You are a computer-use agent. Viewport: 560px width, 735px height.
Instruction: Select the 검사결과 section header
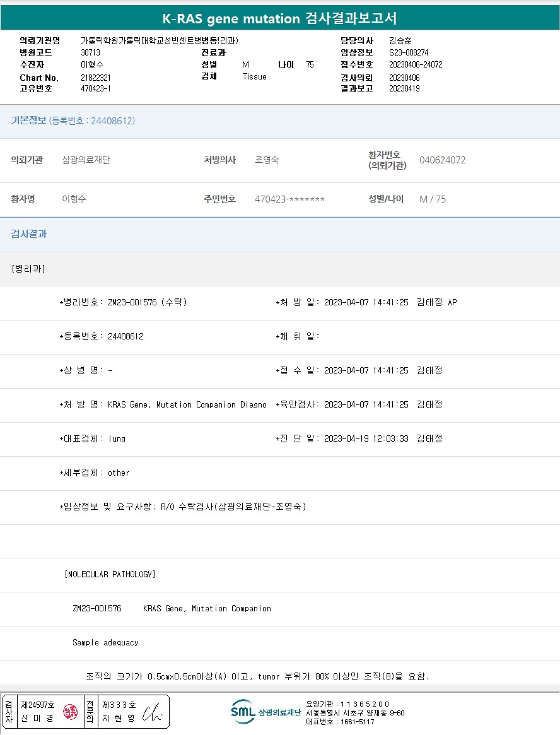pyautogui.click(x=29, y=234)
